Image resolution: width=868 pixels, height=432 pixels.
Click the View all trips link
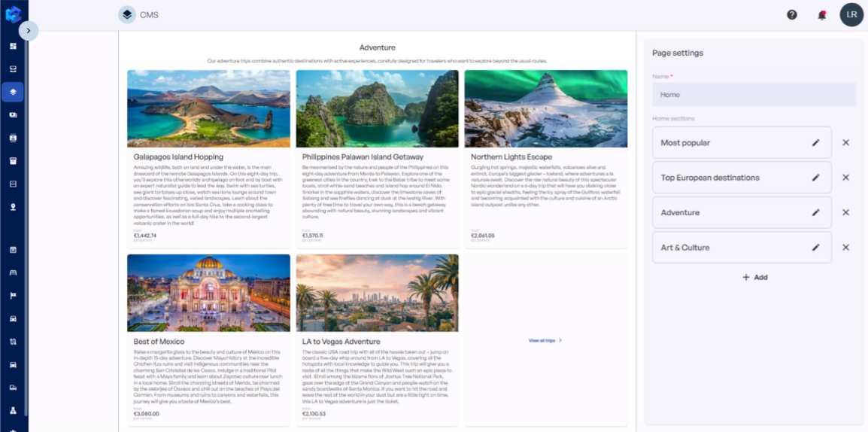[x=545, y=341]
